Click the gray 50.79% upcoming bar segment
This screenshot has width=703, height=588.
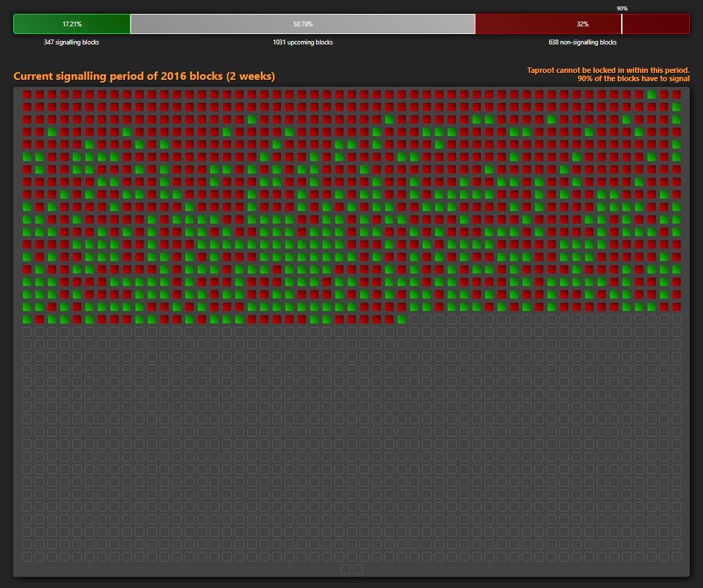coord(303,24)
